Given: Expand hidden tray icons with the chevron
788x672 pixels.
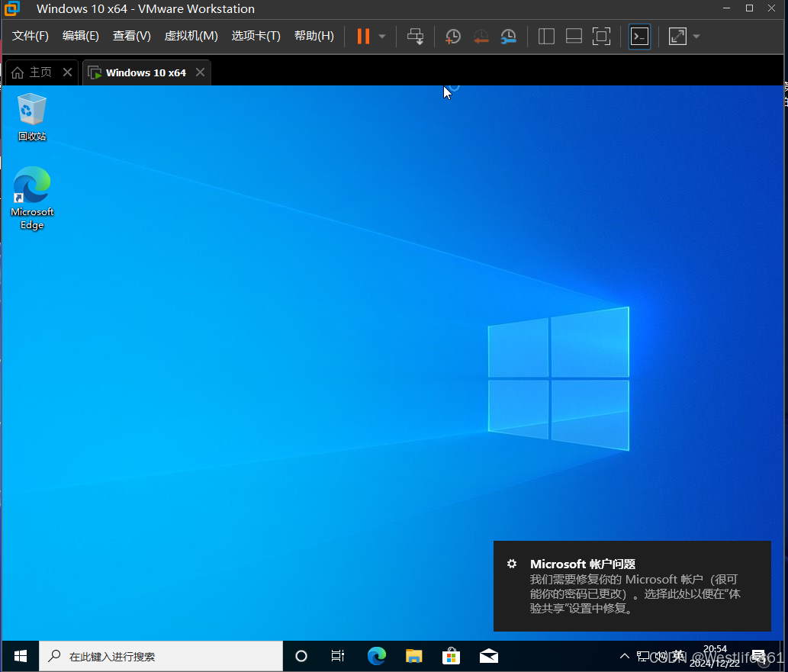Looking at the screenshot, I should (x=624, y=656).
